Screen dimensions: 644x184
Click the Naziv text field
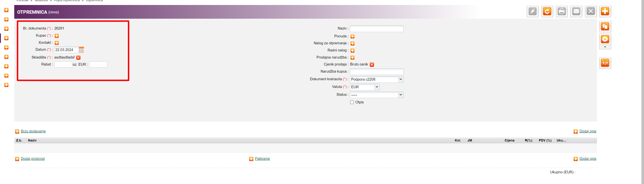[x=377, y=29]
